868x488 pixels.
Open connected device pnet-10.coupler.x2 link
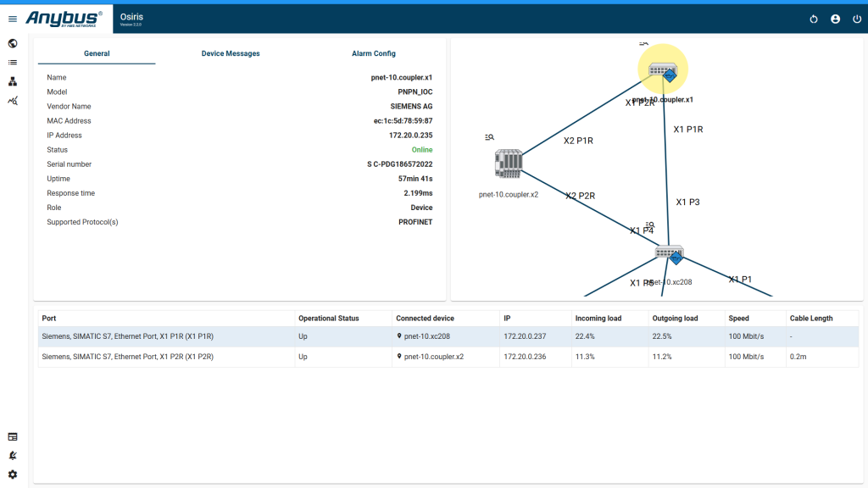click(x=434, y=357)
